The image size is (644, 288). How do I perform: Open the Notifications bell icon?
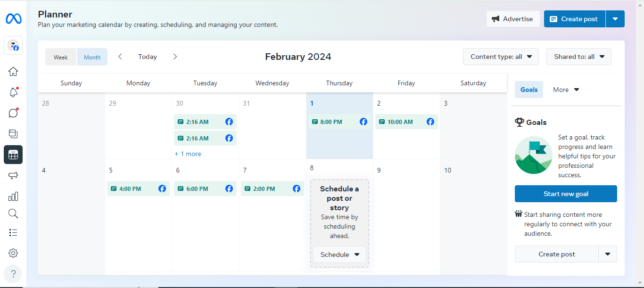click(13, 92)
